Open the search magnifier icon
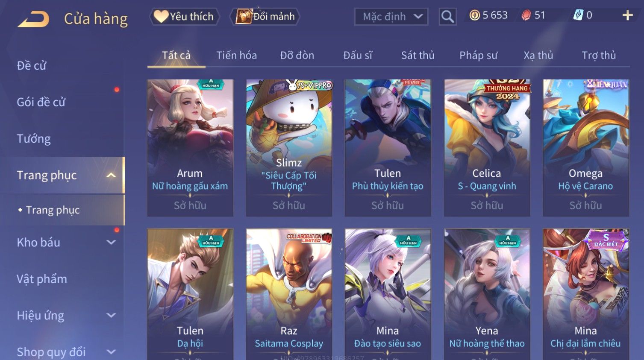The image size is (644, 360). (447, 17)
